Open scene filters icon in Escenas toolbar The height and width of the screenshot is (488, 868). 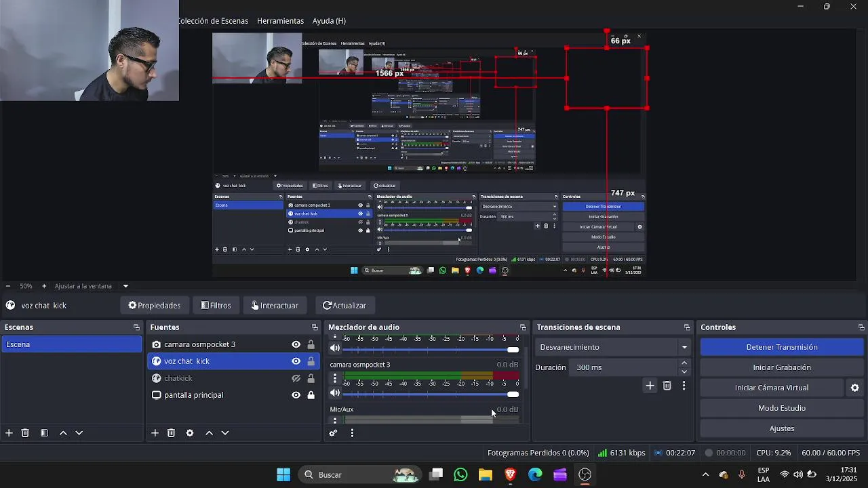pyautogui.click(x=44, y=432)
